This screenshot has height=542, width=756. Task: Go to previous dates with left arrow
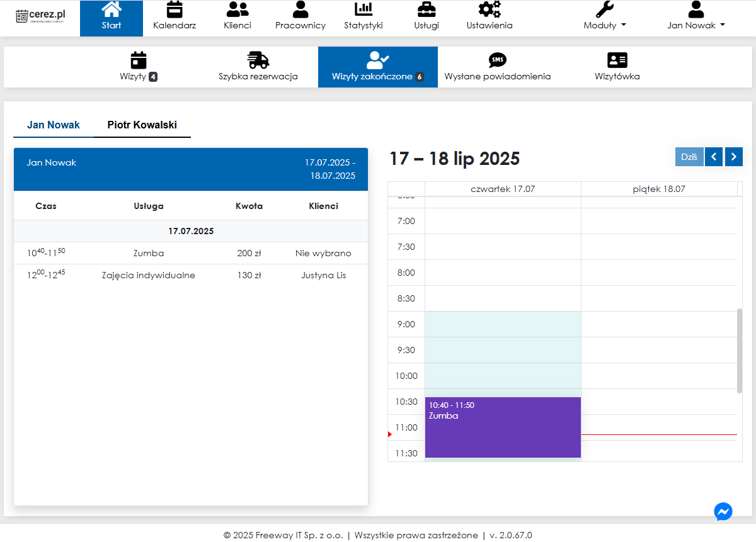714,157
